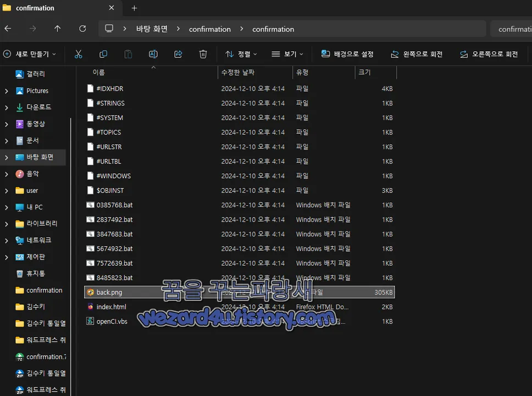Click the Copy icon in the toolbar
Viewport: 532px width, 396px height.
tap(103, 54)
